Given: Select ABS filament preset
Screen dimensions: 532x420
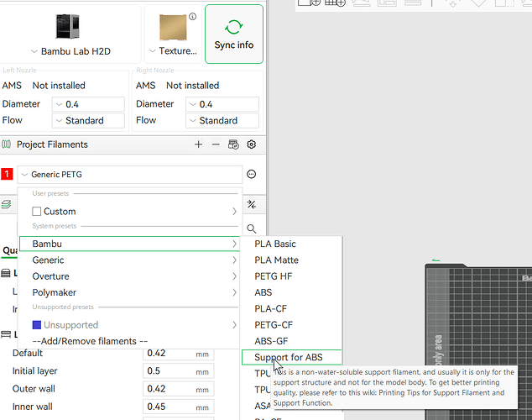Looking at the screenshot, I should (x=291, y=292).
